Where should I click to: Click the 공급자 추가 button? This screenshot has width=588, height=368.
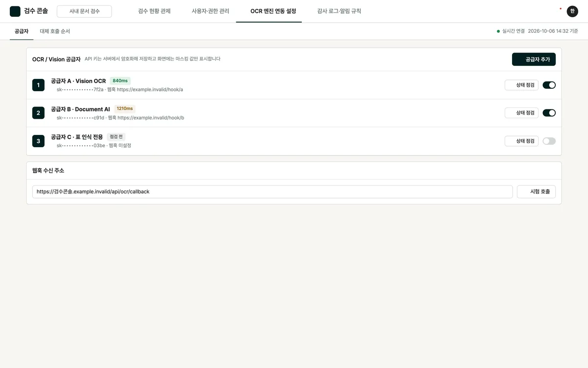point(534,59)
